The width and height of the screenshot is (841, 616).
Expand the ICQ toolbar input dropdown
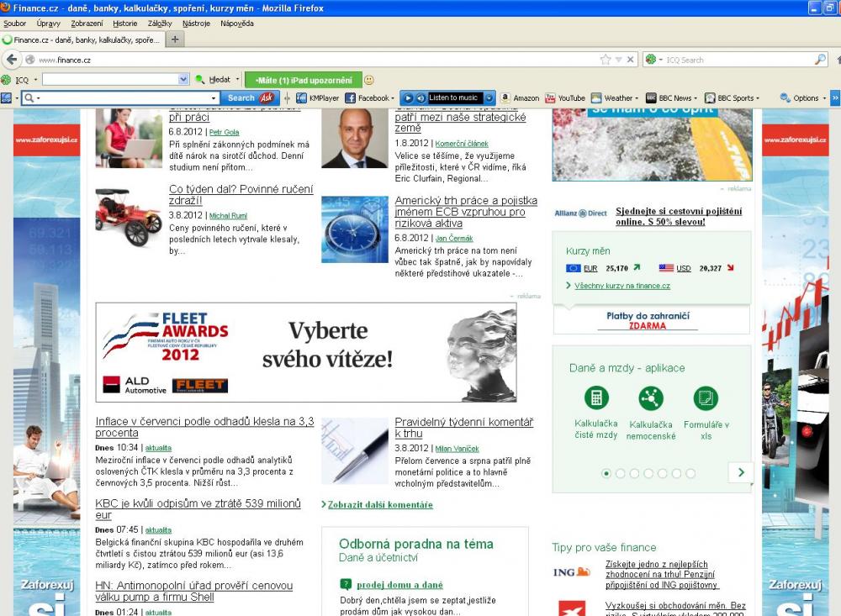point(183,79)
